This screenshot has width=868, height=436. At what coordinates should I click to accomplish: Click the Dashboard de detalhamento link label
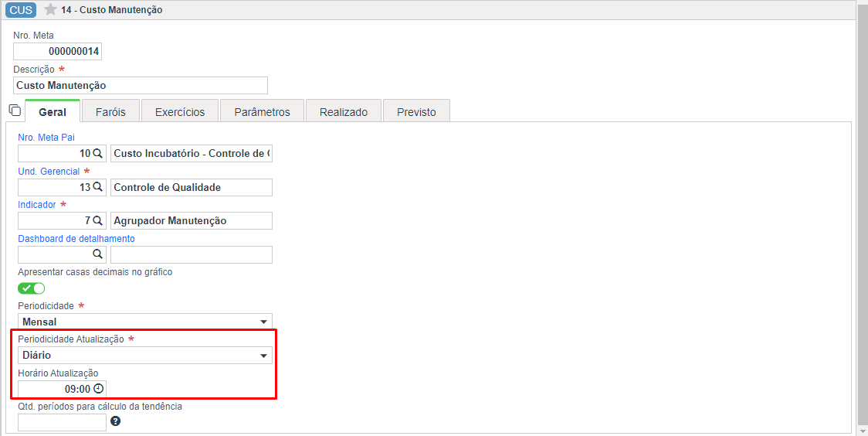(x=76, y=239)
